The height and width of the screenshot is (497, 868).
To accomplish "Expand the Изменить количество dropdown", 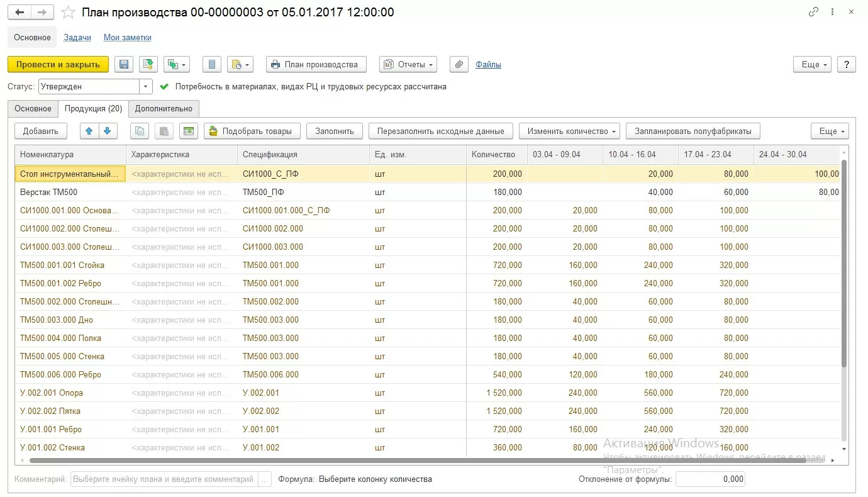I will click(x=569, y=131).
